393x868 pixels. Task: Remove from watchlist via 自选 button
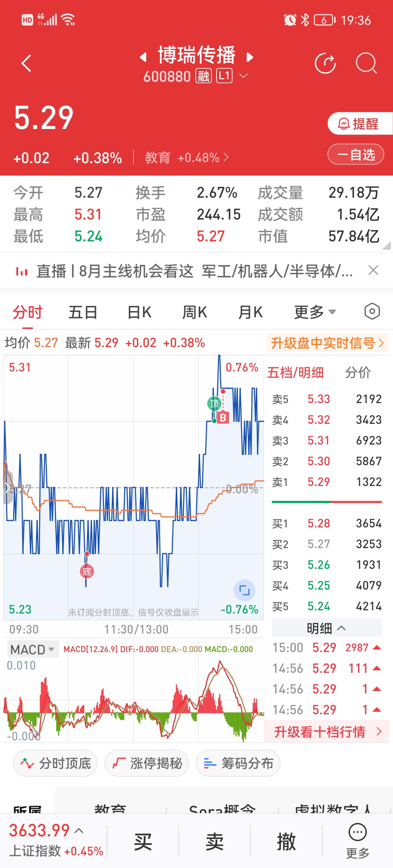[356, 154]
